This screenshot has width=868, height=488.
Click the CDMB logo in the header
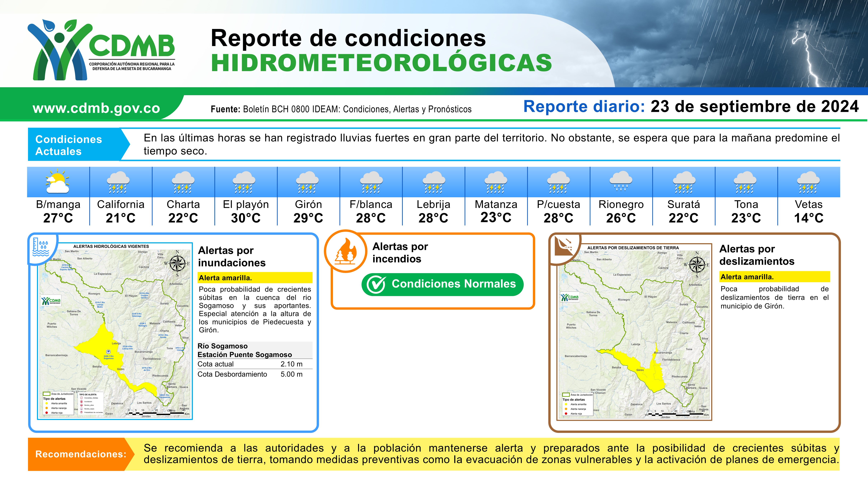click(101, 50)
